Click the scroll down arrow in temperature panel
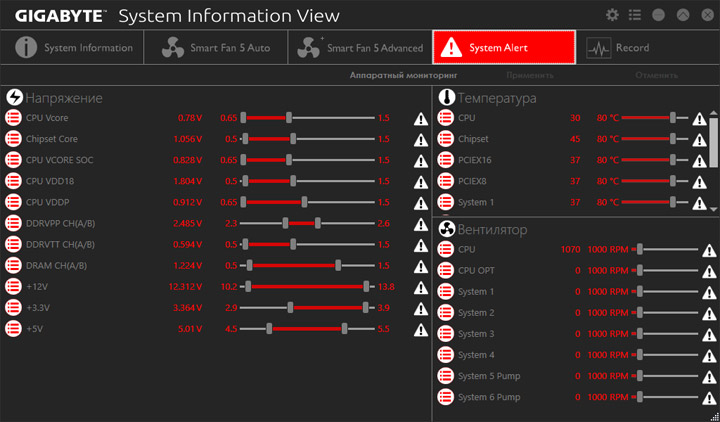Viewport: 720px width, 422px height. pos(713,208)
